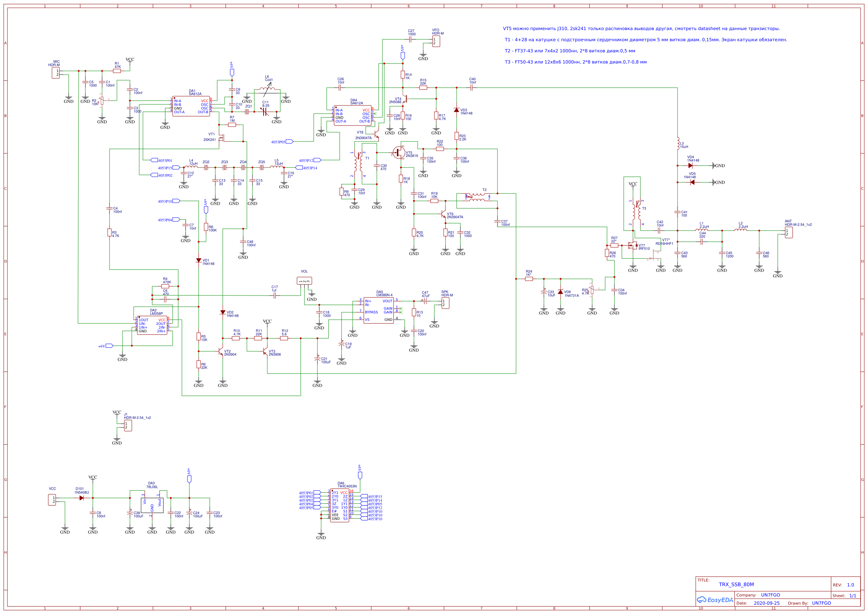Image resolution: width=868 pixels, height=614 pixels.
Task: Click the TRX_SSB_80M title text
Action: point(736,585)
